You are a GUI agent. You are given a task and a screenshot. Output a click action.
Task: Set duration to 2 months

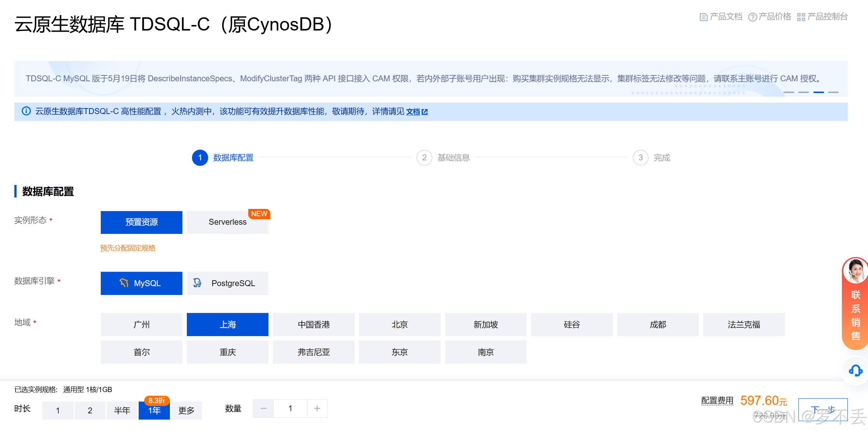pyautogui.click(x=90, y=410)
